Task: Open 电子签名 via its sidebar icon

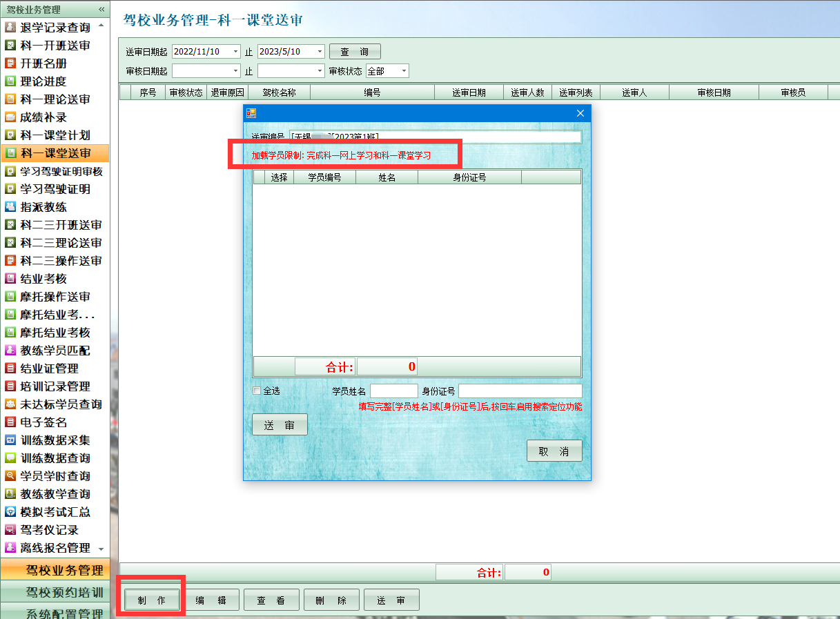Action: tap(10, 422)
